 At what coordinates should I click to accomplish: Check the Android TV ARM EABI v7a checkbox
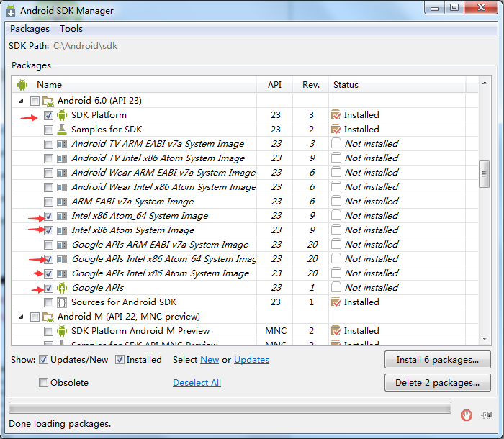48,144
